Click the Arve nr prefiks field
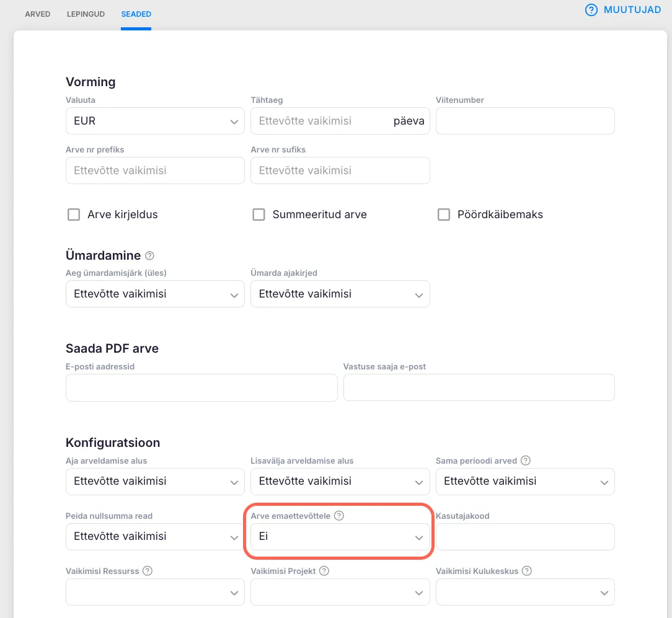 point(155,170)
